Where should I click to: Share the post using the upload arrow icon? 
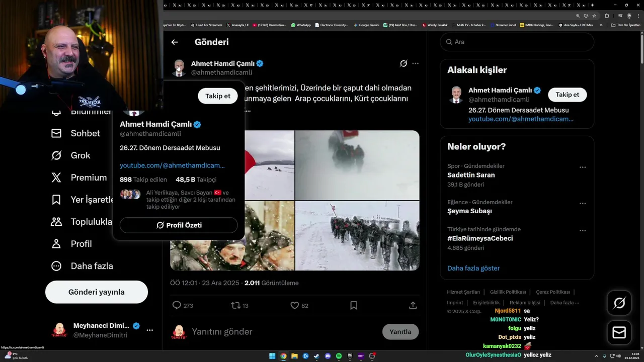[413, 305]
